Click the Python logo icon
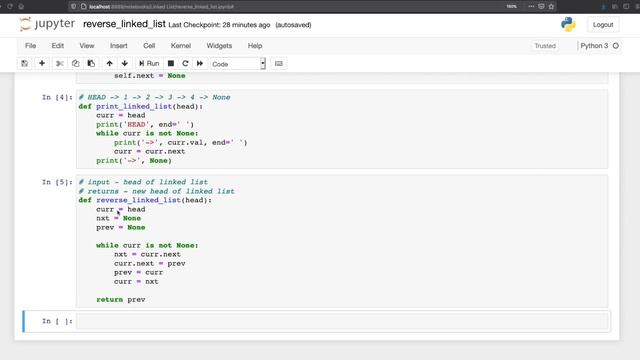 click(x=568, y=24)
